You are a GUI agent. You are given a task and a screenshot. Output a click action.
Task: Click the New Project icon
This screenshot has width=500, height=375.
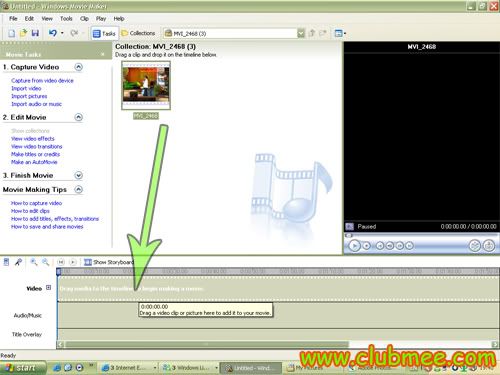tap(11, 33)
